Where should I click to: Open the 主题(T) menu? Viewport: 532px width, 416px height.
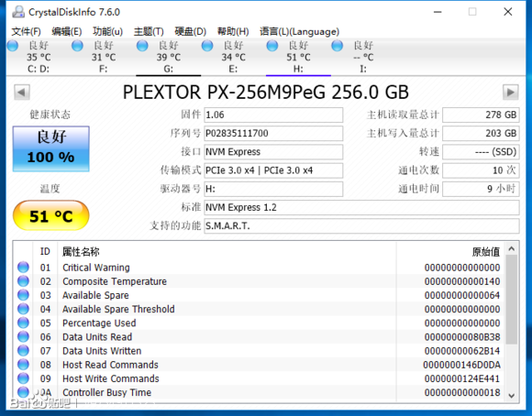(x=149, y=31)
